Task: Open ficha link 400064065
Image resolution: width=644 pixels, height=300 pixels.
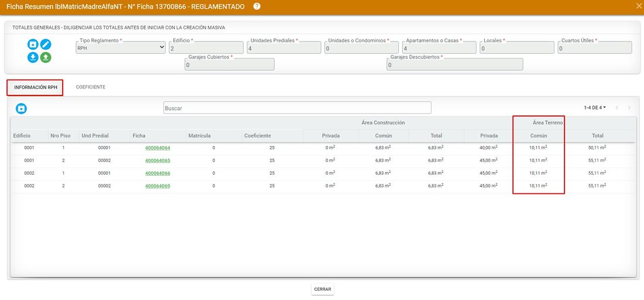Action: [x=157, y=161]
